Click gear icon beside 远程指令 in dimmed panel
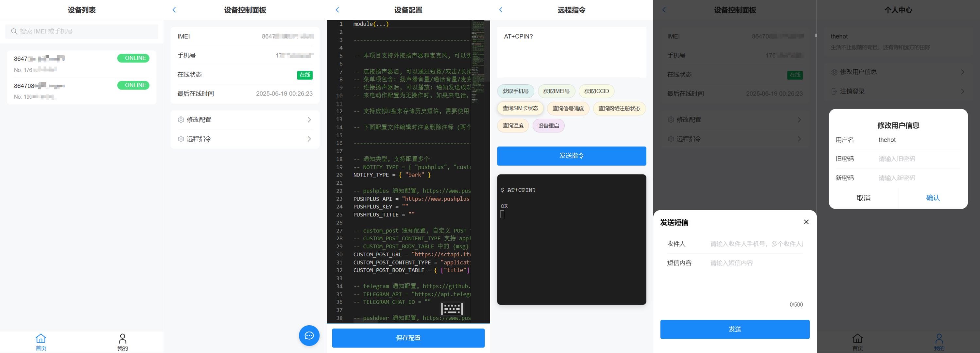The image size is (980, 353). (671, 139)
